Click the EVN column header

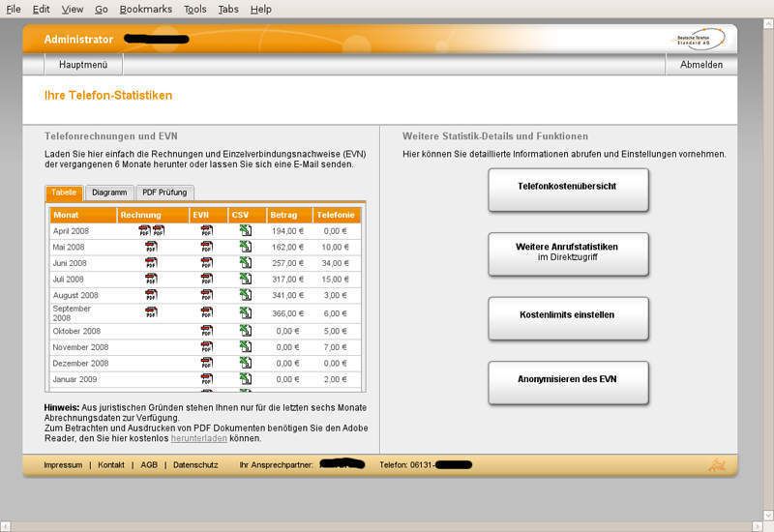pos(209,215)
